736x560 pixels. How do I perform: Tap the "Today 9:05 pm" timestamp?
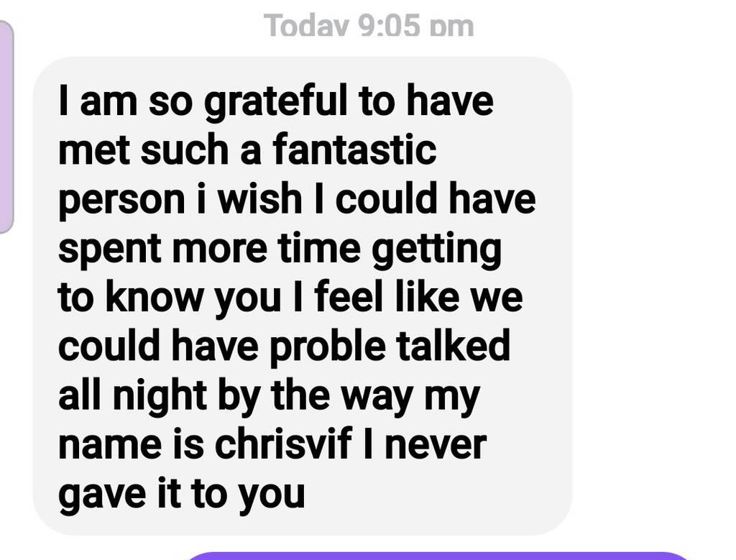pyautogui.click(x=369, y=26)
